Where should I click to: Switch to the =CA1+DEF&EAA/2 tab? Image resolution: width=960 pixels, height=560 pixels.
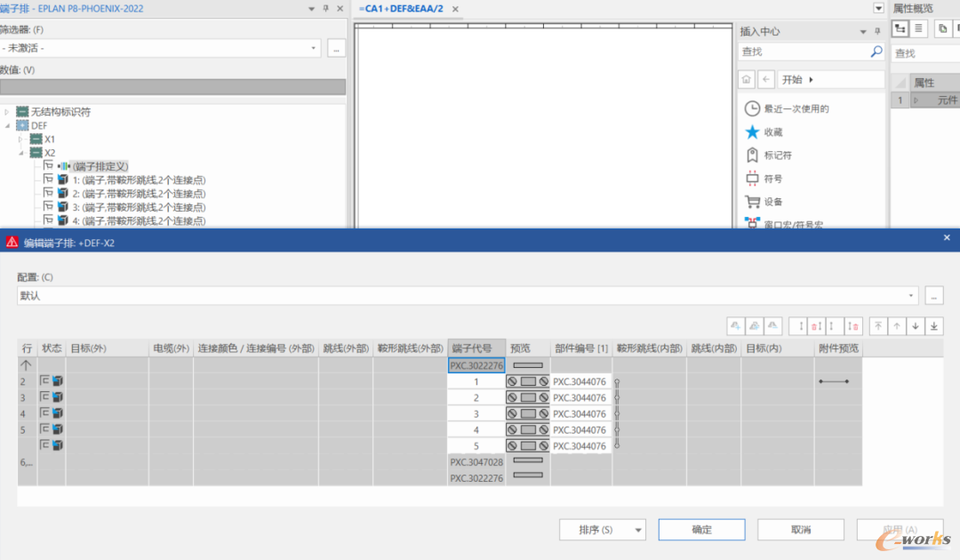(x=401, y=9)
